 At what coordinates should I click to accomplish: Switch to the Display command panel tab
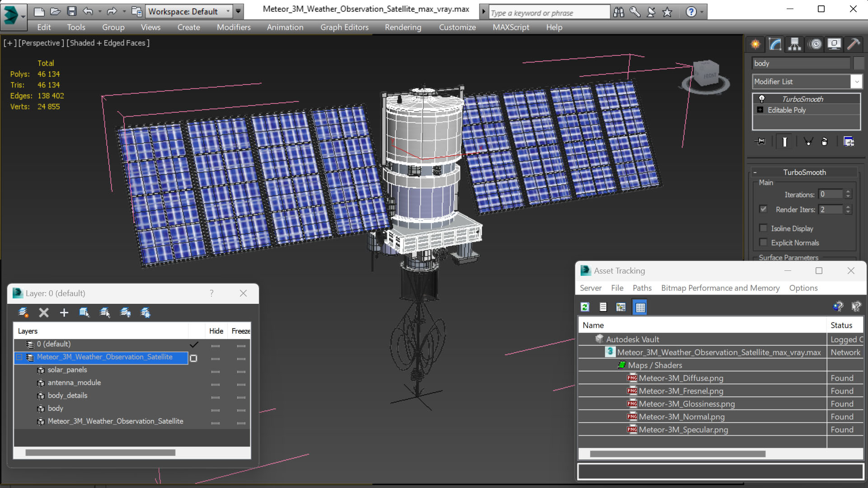[x=834, y=44]
